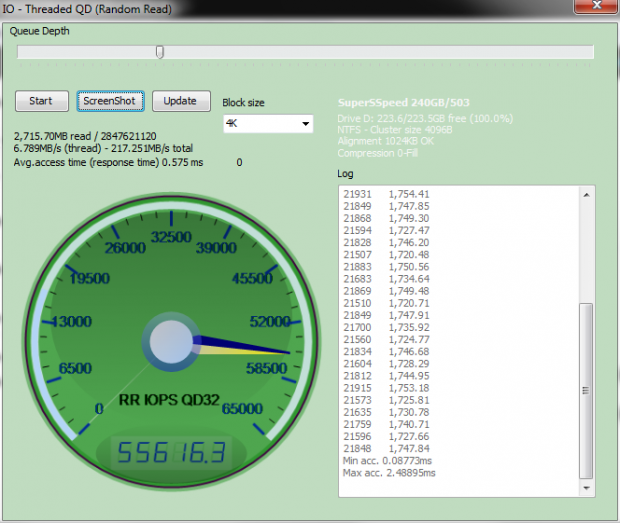Select log row 21848 1,747.84

click(x=386, y=449)
